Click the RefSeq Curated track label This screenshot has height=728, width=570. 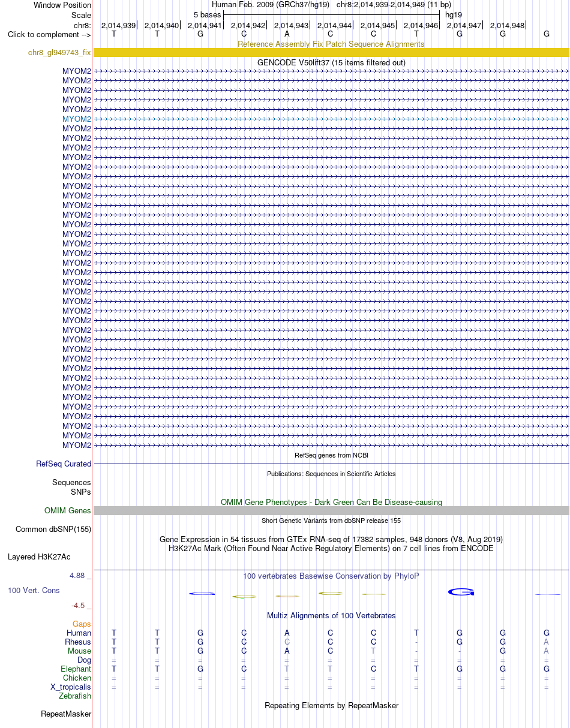(x=64, y=464)
